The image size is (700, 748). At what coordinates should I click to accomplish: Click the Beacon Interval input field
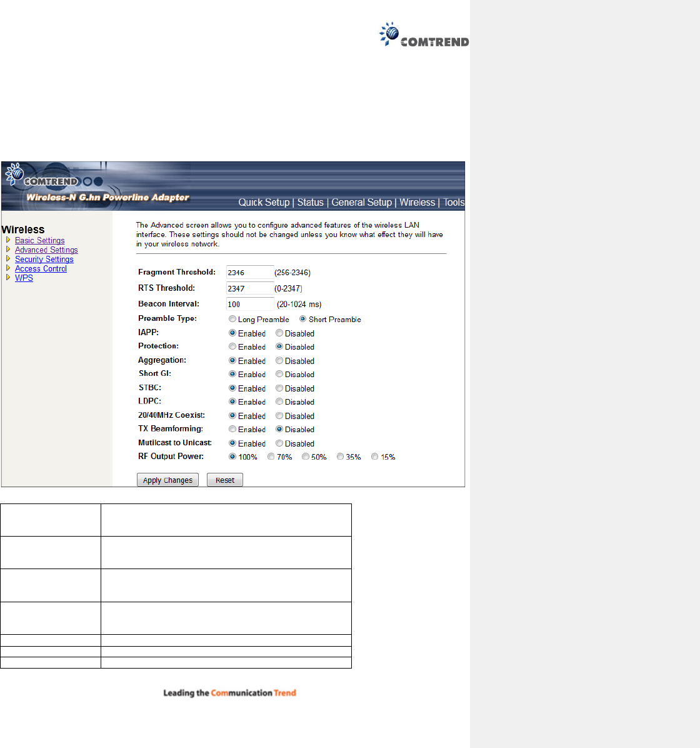(250, 304)
